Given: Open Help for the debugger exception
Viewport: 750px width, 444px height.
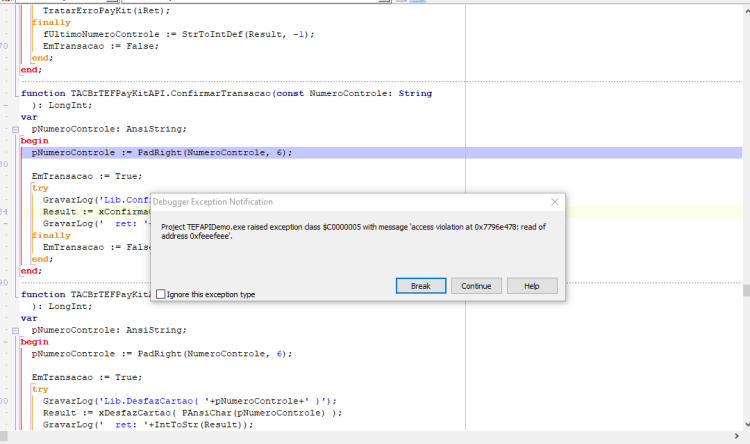Looking at the screenshot, I should (x=532, y=286).
